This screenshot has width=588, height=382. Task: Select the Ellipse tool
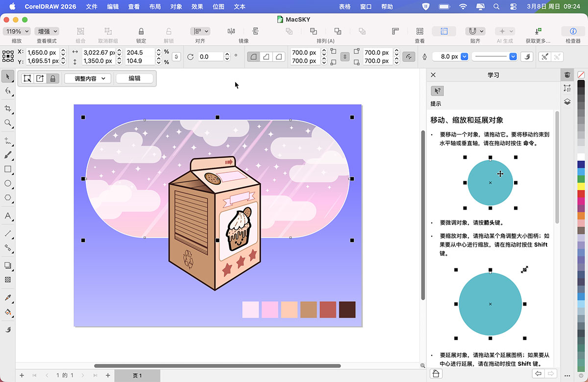pyautogui.click(x=8, y=183)
